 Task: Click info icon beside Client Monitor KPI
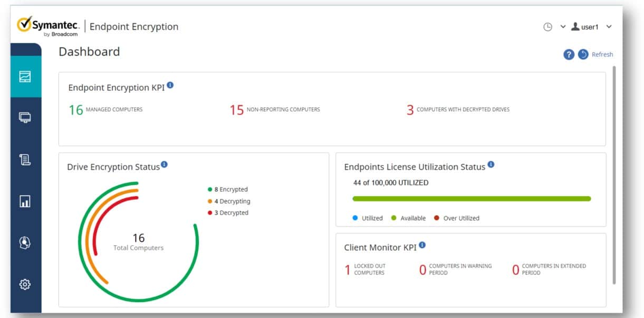point(422,245)
